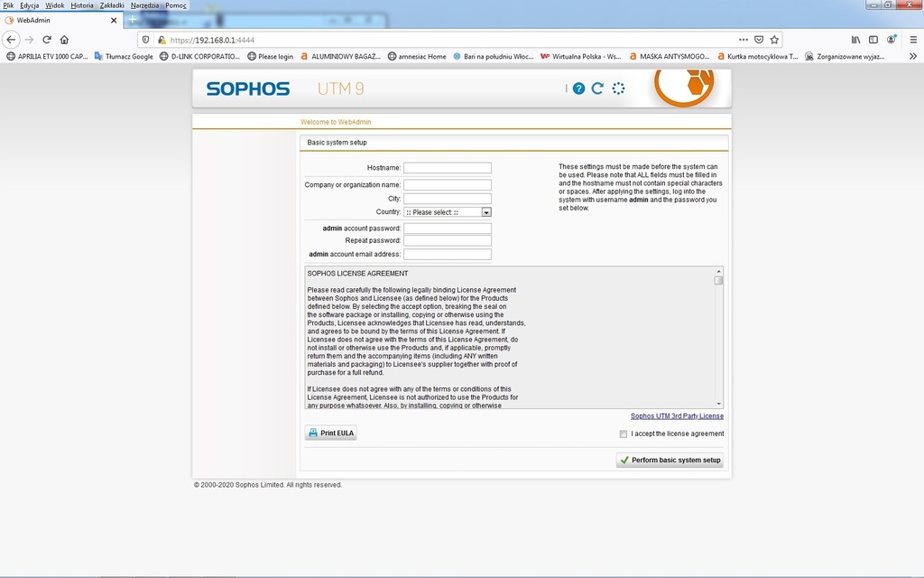Focus the admin account email address field
Screen dimensions: 924x578
[448, 255]
